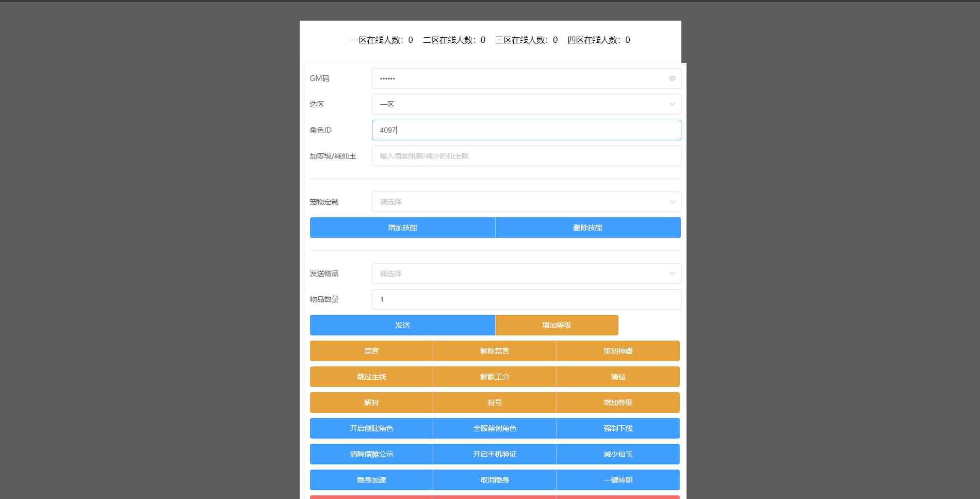Open the 选区 dropdown
This screenshot has width=980, height=499.
coord(526,104)
